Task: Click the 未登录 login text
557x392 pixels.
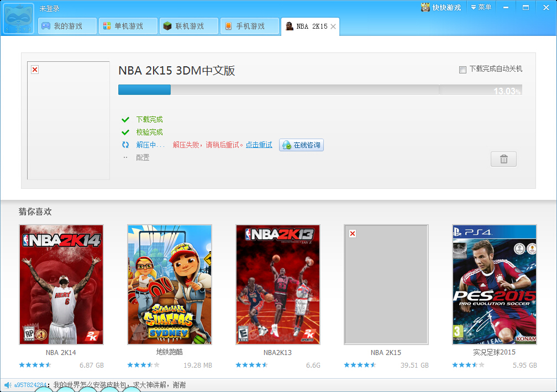Action: 49,8
